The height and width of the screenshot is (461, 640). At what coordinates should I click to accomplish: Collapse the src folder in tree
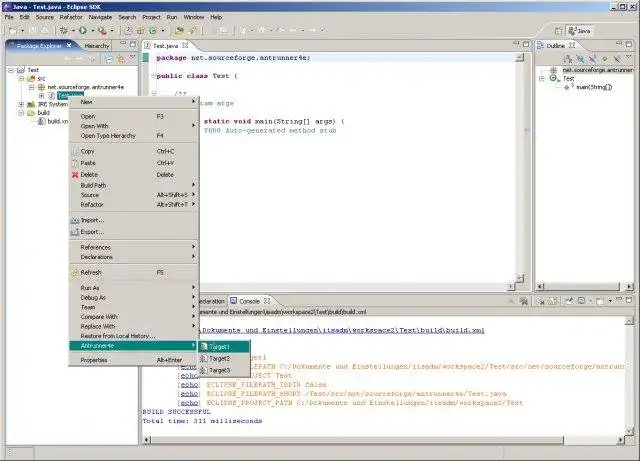click(21, 78)
